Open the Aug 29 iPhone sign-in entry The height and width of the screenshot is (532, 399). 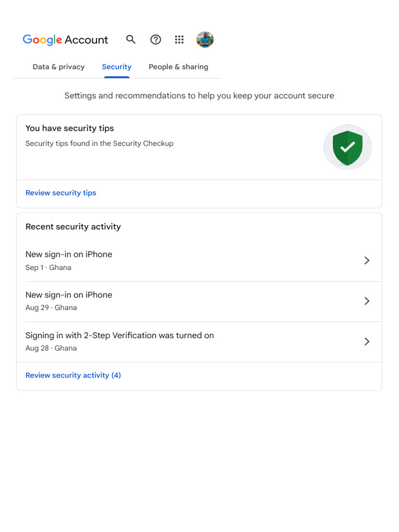point(69,300)
